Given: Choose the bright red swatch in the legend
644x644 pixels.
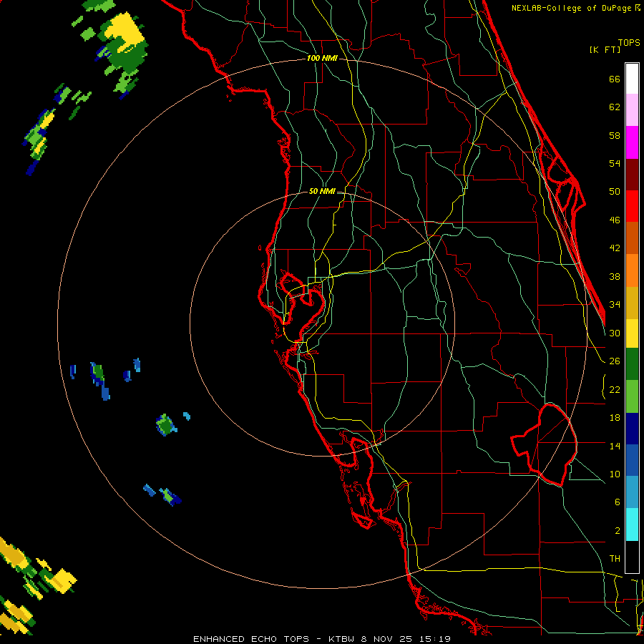Looking at the screenshot, I should (632, 206).
